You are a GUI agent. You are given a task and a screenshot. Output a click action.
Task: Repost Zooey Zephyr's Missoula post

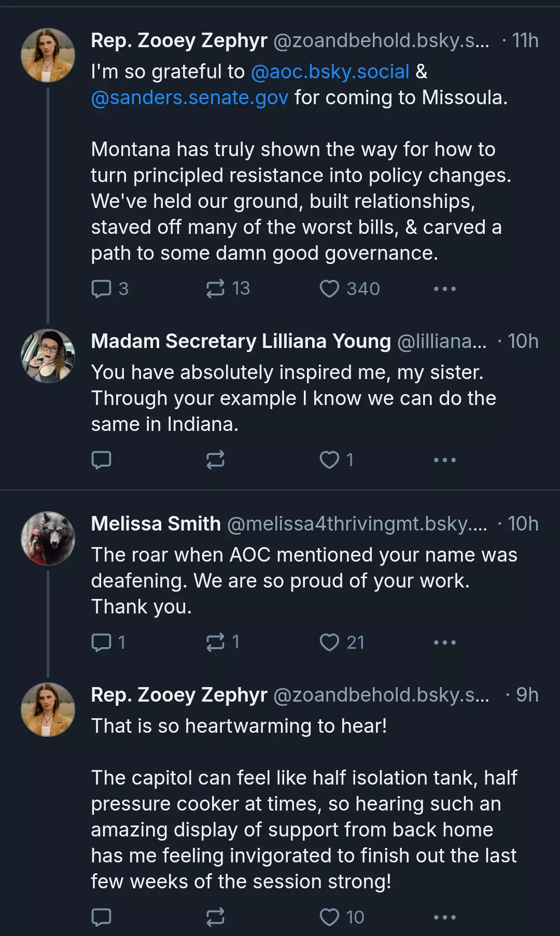click(x=215, y=289)
